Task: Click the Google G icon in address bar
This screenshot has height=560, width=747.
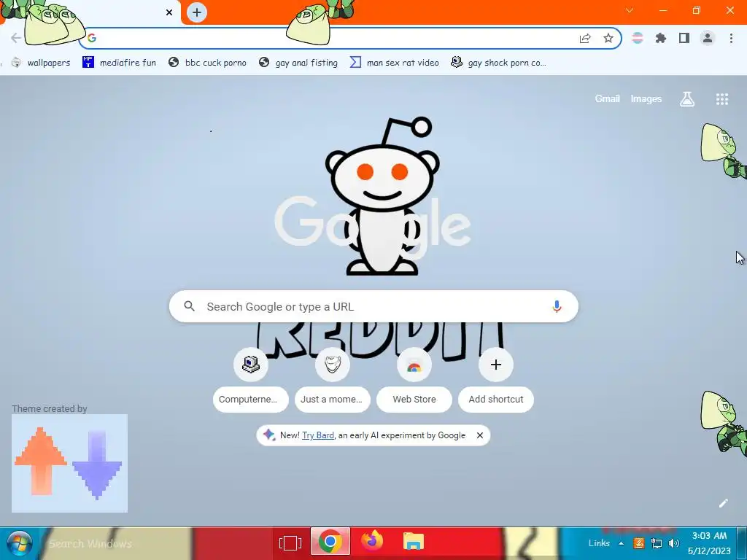Action: coord(92,38)
